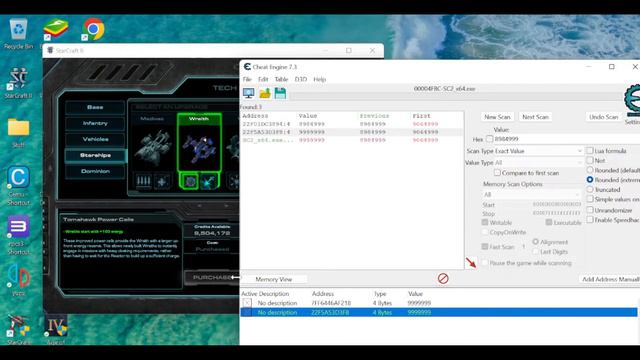Screen dimensions: 640x360
Task: Switch to Infantry tab in StarCraft
Action: (x=95, y=123)
